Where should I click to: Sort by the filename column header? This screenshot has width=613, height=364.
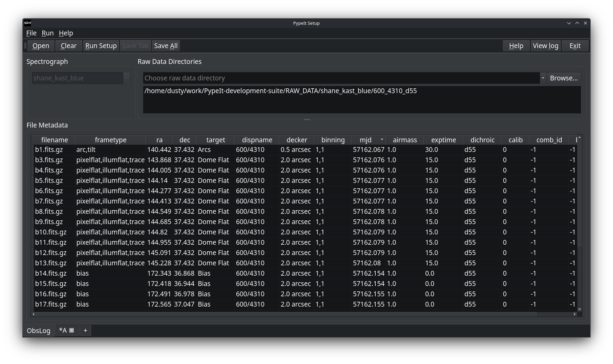54,140
